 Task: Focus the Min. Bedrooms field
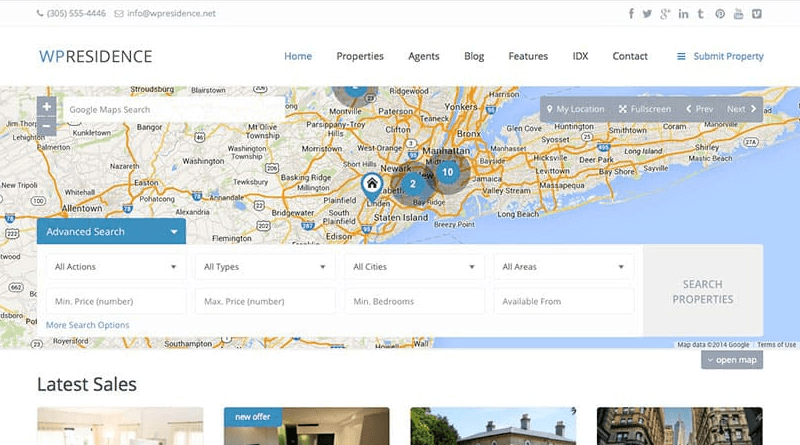pos(414,302)
